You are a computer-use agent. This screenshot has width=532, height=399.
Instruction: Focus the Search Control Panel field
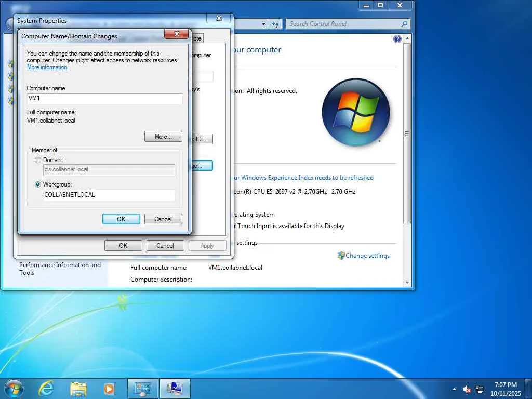tap(343, 24)
